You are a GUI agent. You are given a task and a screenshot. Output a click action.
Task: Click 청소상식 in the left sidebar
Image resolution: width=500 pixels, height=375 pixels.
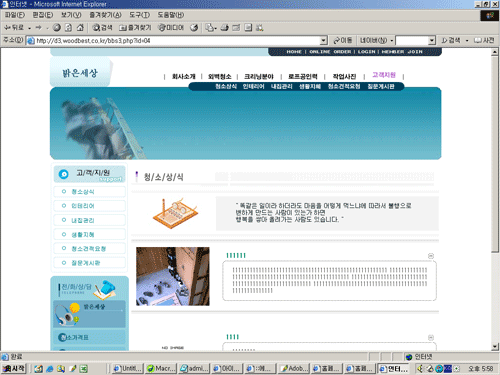[x=89, y=192]
